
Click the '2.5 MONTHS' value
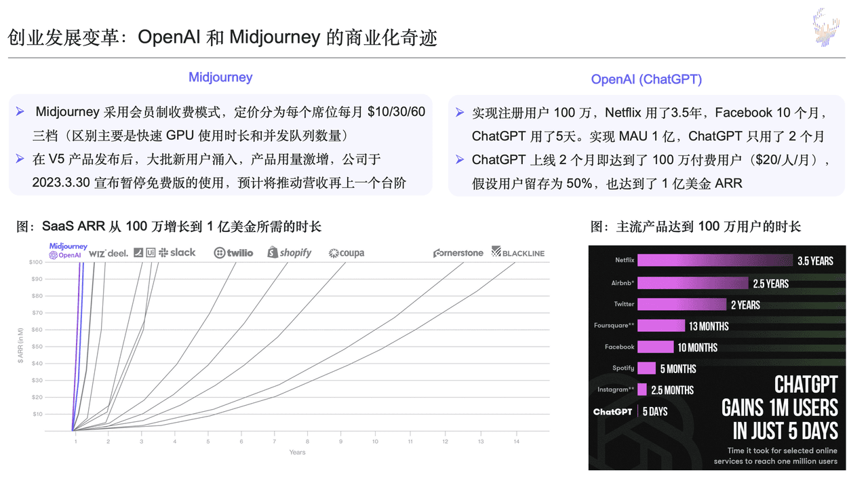672,390
